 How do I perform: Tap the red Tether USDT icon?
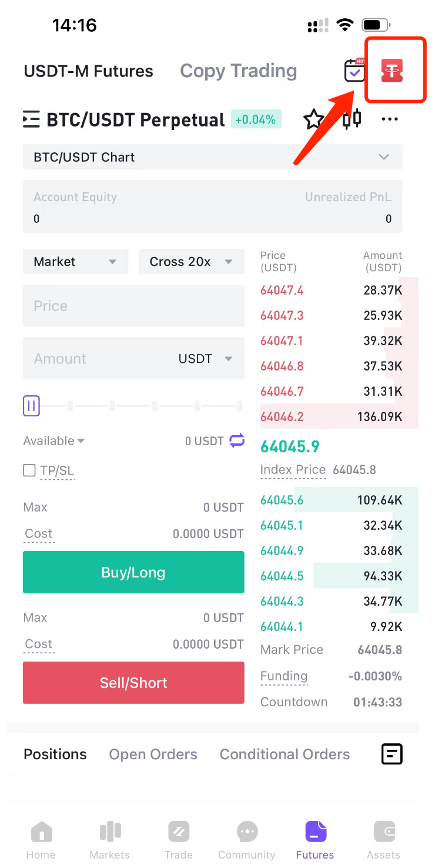tap(395, 71)
